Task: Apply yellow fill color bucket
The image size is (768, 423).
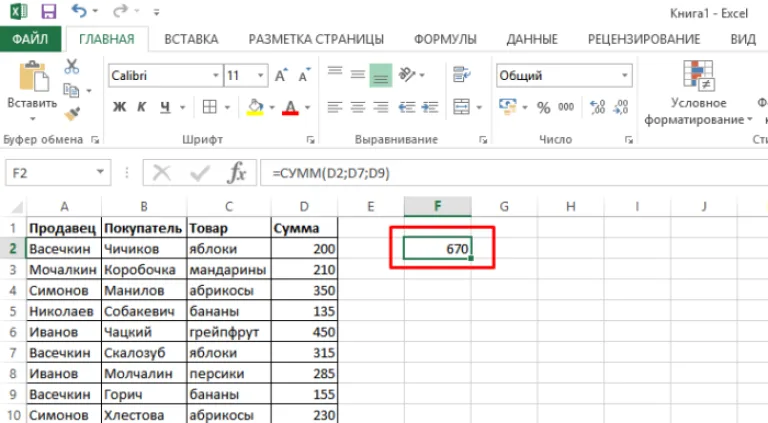Action: coord(255,107)
